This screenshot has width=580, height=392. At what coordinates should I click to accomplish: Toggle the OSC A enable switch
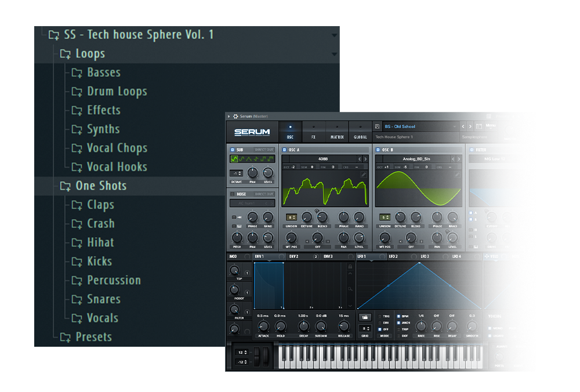click(x=285, y=150)
